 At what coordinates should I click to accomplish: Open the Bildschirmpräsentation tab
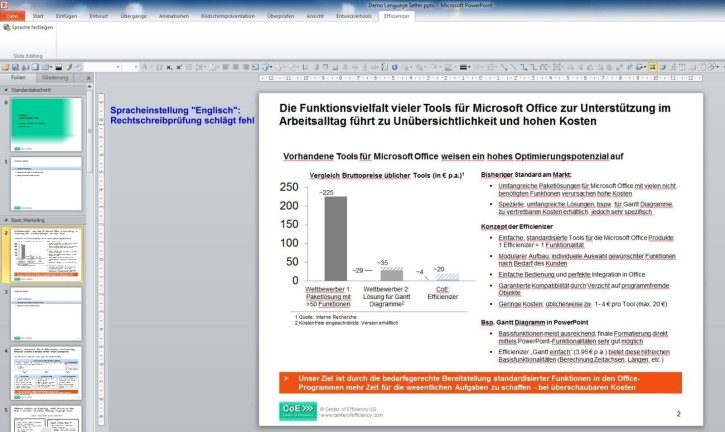coord(227,16)
